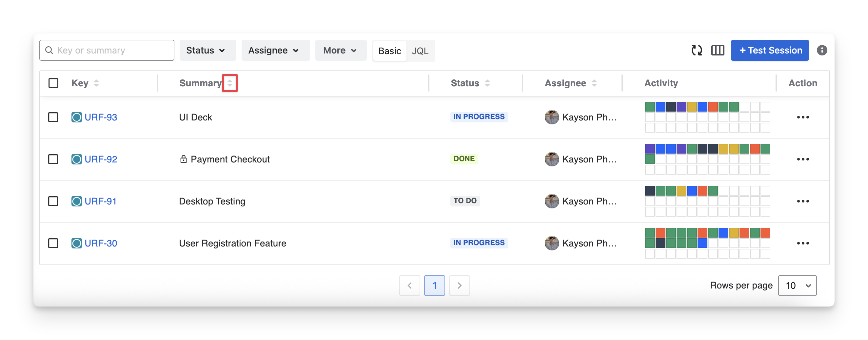Select the Basic search tab
The image size is (868, 340).
tap(389, 51)
